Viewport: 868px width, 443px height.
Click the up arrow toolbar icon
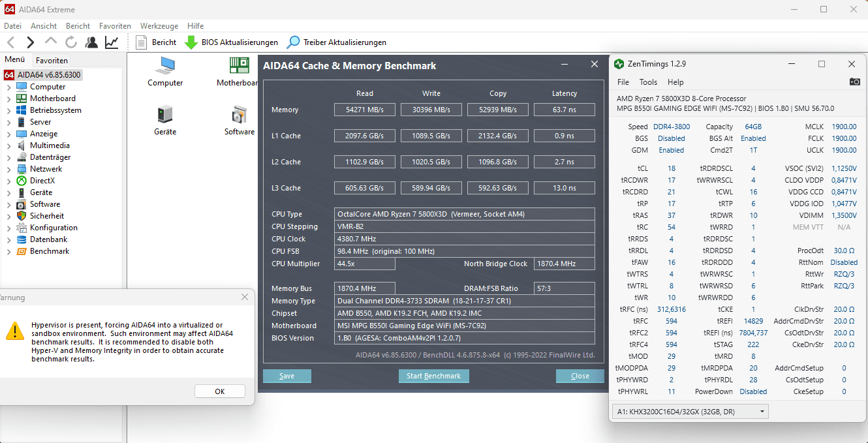click(x=51, y=42)
